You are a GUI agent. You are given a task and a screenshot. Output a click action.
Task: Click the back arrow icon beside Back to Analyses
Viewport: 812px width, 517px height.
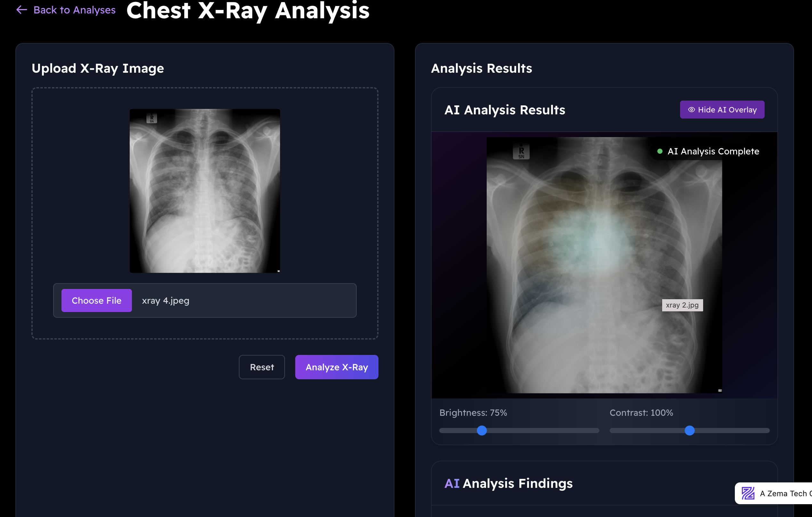(21, 10)
